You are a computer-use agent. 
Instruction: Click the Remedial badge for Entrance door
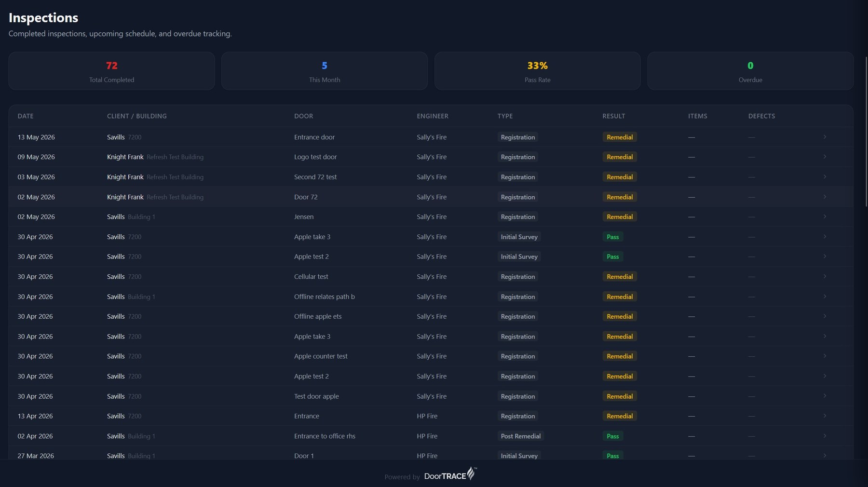pyautogui.click(x=620, y=137)
